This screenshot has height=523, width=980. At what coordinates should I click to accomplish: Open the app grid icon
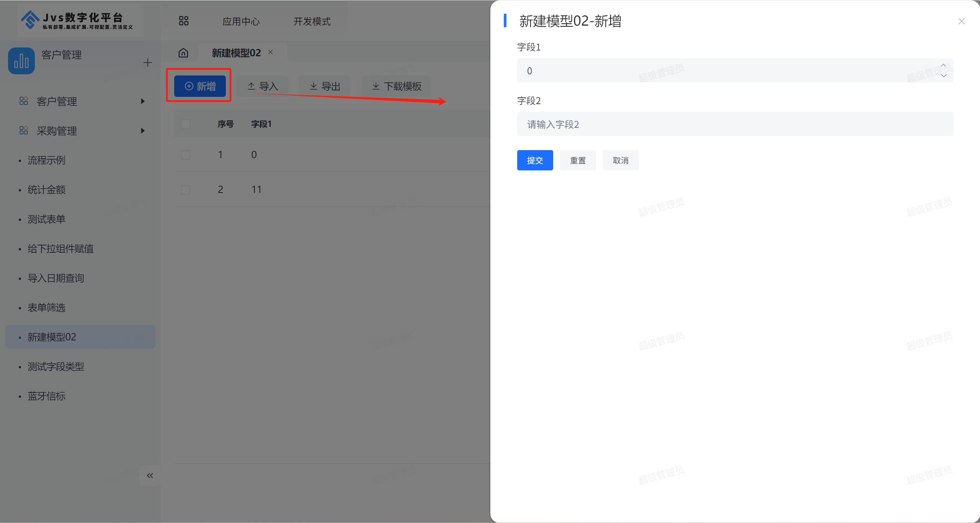[184, 21]
